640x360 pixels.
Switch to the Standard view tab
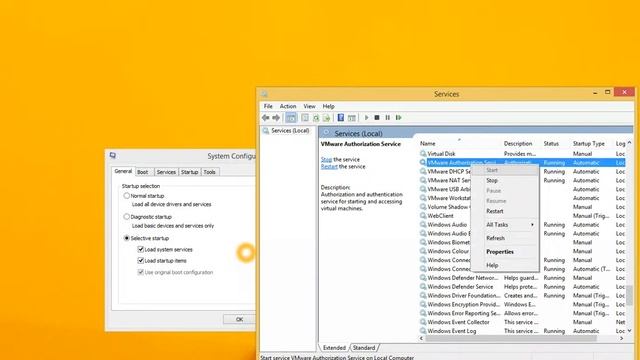point(364,348)
